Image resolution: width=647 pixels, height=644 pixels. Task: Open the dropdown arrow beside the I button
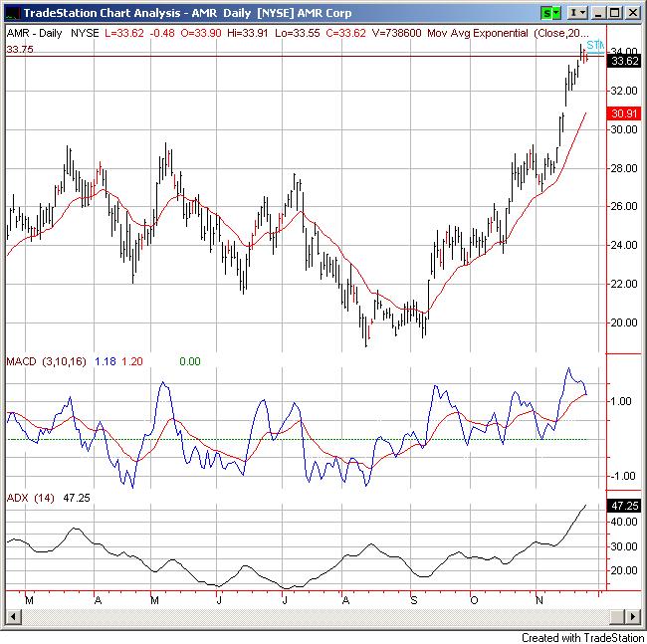[582, 13]
